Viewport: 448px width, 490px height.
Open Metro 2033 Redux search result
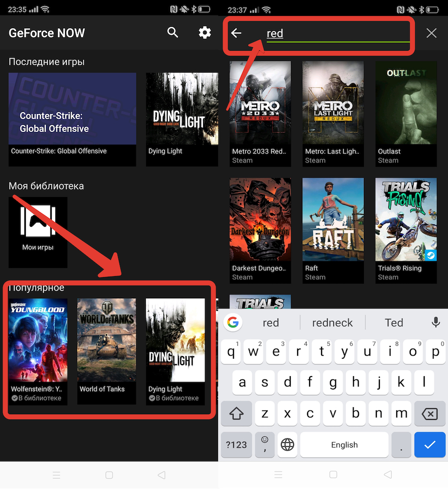[x=260, y=113]
